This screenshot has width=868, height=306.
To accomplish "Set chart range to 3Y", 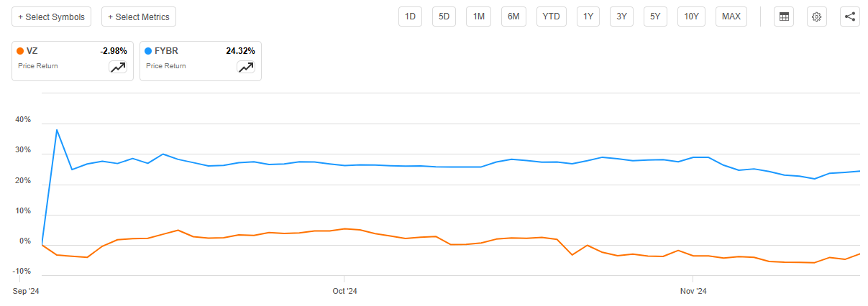I will [x=621, y=17].
